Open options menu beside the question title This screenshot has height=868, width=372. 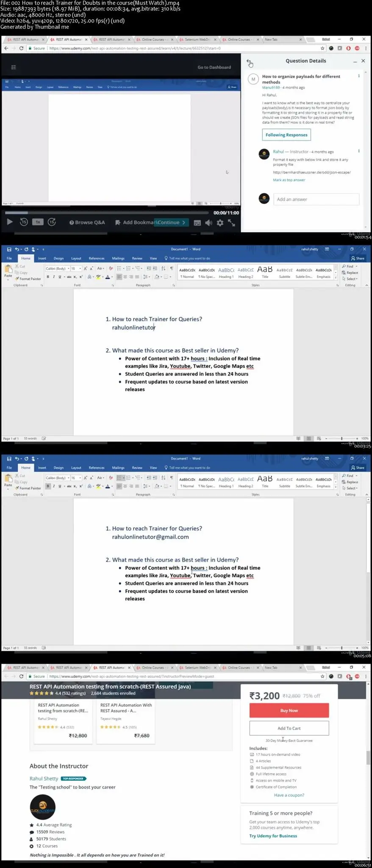pos(359,76)
